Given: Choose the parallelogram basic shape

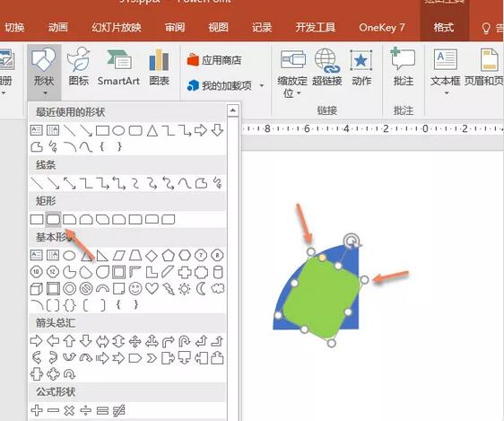Looking at the screenshot, I should point(118,256).
